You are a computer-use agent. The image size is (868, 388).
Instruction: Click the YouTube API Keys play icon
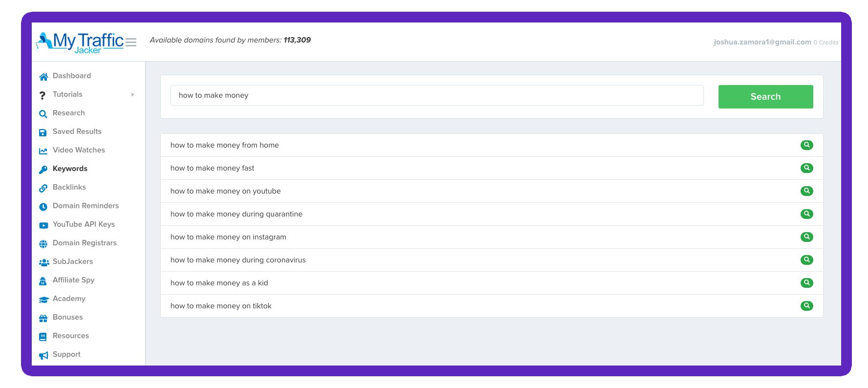point(43,225)
